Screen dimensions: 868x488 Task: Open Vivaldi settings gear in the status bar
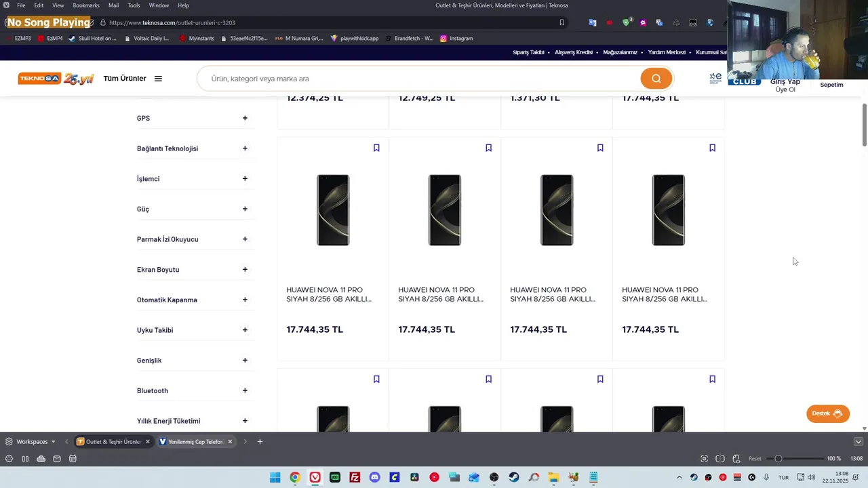click(x=9, y=459)
